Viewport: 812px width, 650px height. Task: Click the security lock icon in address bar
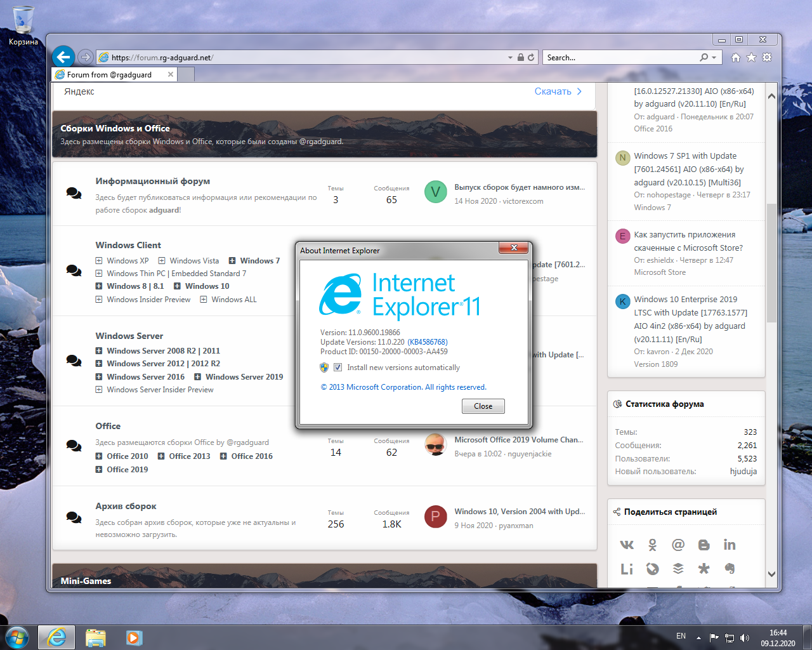point(521,57)
